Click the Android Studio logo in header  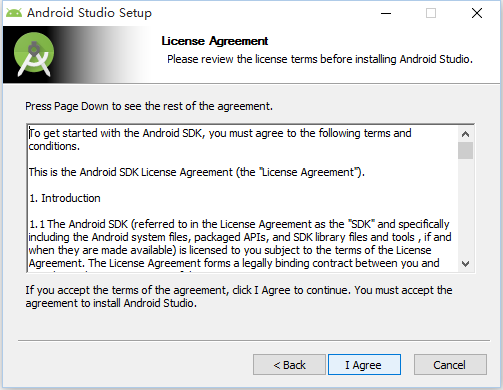click(x=34, y=54)
